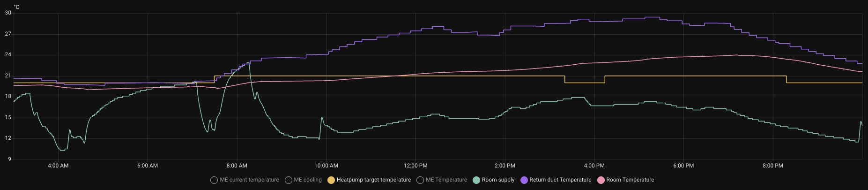Click the 'ME Temperature' legend label
Viewport: 868px width, 190px height.
click(x=446, y=180)
